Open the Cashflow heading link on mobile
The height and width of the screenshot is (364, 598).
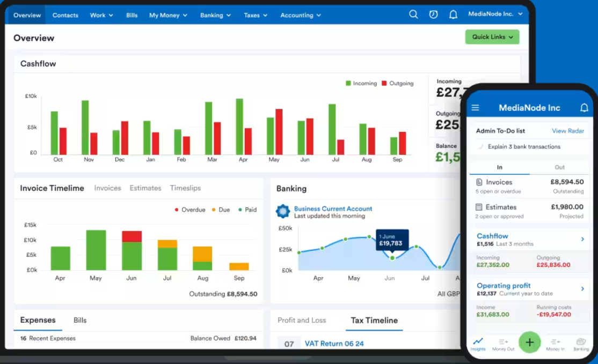pyautogui.click(x=492, y=236)
